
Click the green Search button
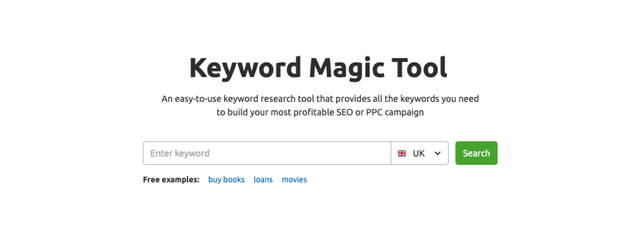click(x=476, y=153)
